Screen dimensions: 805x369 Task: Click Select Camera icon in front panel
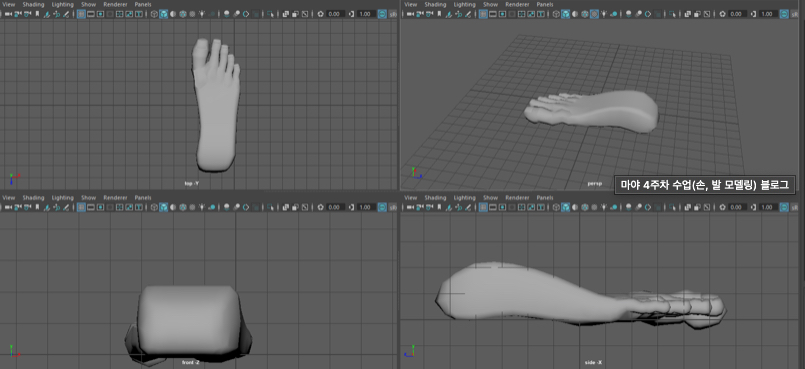coord(8,207)
